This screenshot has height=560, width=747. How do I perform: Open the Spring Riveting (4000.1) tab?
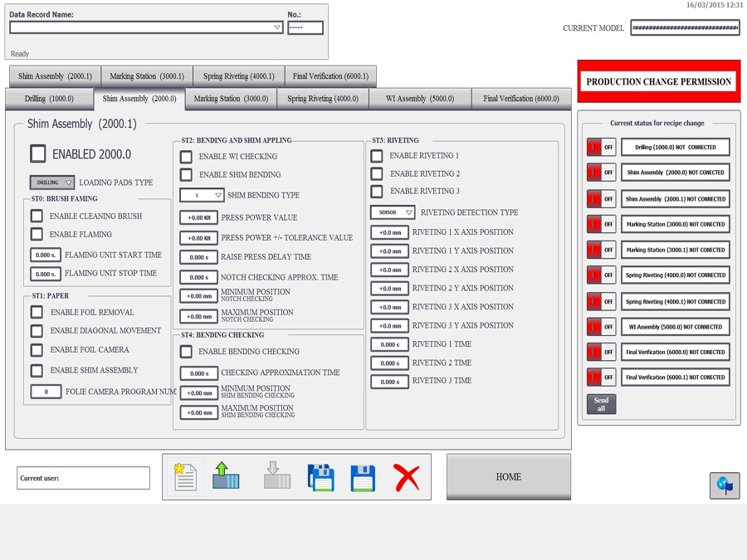239,76
